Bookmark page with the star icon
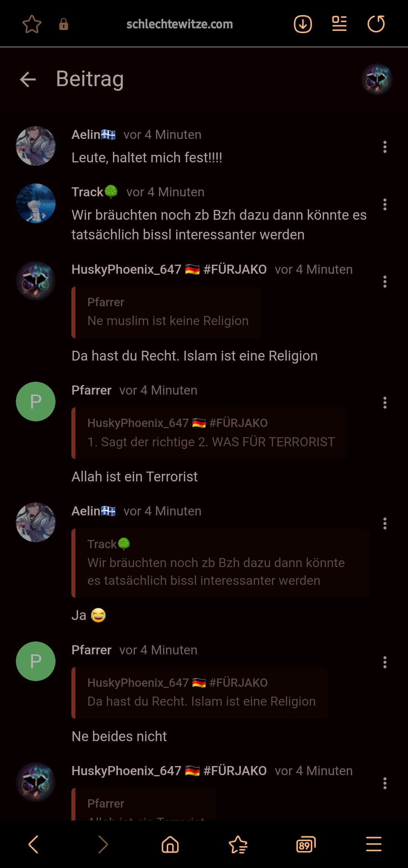The height and width of the screenshot is (868, 408). point(32,24)
